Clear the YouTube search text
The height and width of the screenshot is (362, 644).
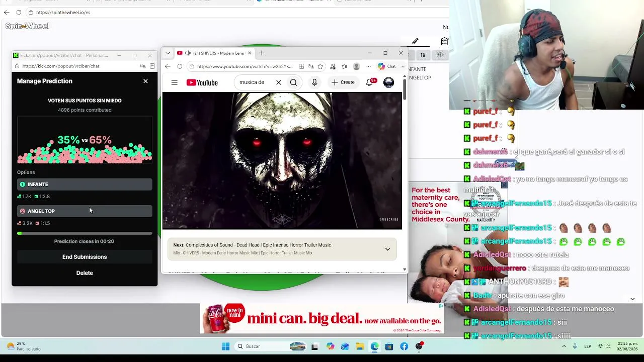pos(278,82)
